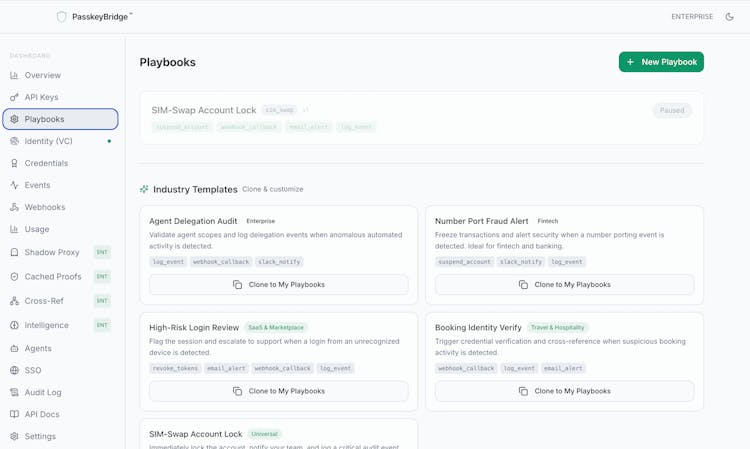Viewport: 750px width, 449px height.
Task: Clone the Agent Delegation Audit template
Action: coord(278,285)
